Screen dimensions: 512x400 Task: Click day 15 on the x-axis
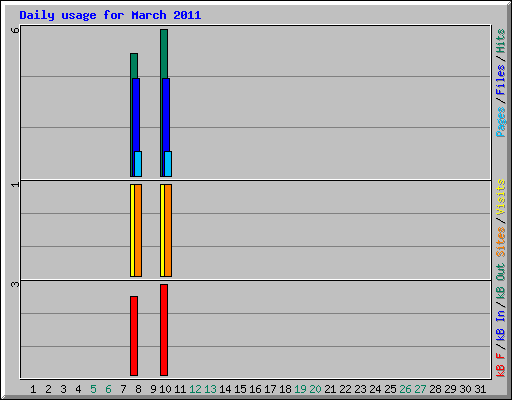pyautogui.click(x=240, y=389)
